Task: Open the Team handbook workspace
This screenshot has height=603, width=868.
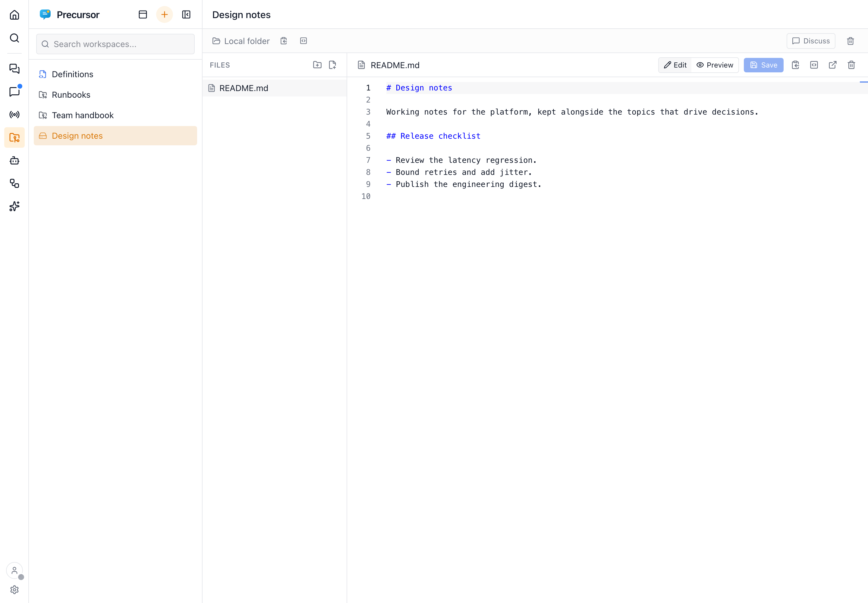Action: point(115,115)
